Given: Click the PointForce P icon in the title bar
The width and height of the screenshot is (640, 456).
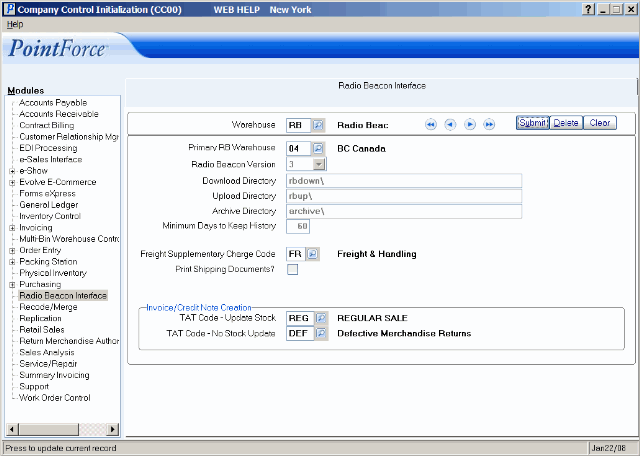Looking at the screenshot, I should tap(9, 9).
